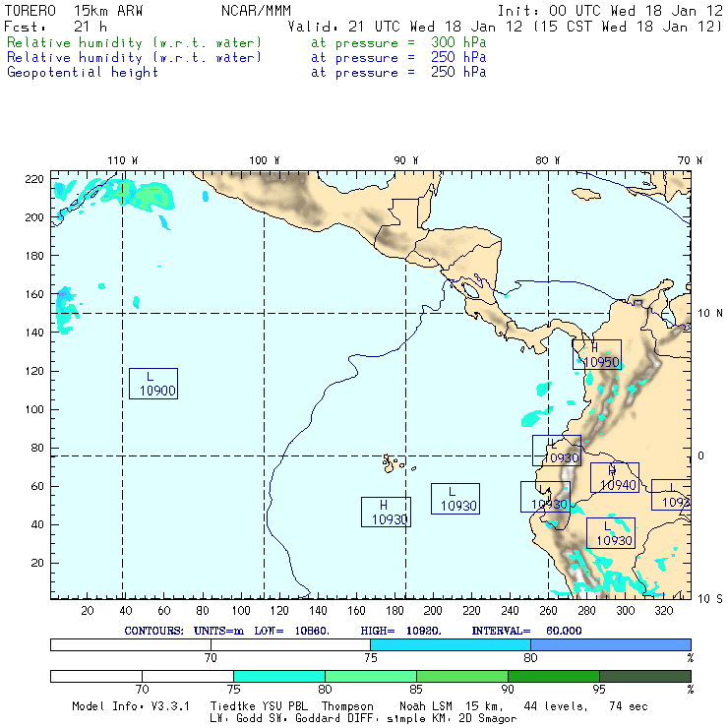
Task: Click the '120' tick on left axis
Action: pyautogui.click(x=34, y=371)
